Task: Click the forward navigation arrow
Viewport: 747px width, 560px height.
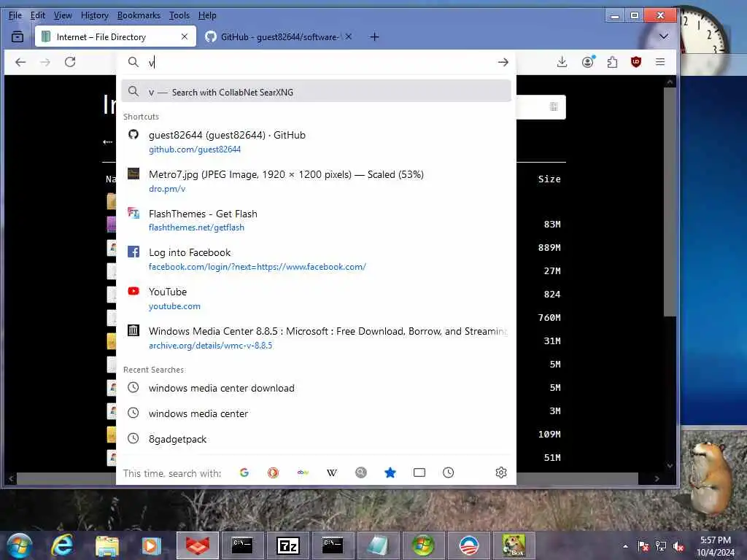Action: click(x=45, y=62)
